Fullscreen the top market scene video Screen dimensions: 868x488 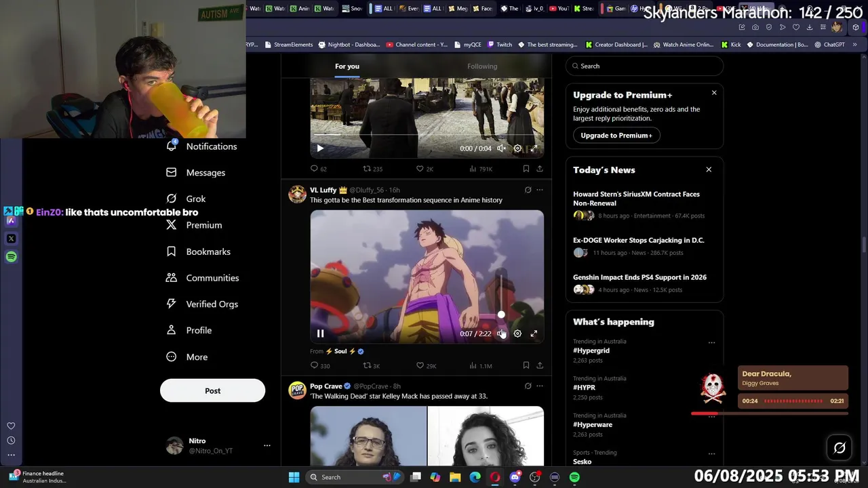[534, 148]
